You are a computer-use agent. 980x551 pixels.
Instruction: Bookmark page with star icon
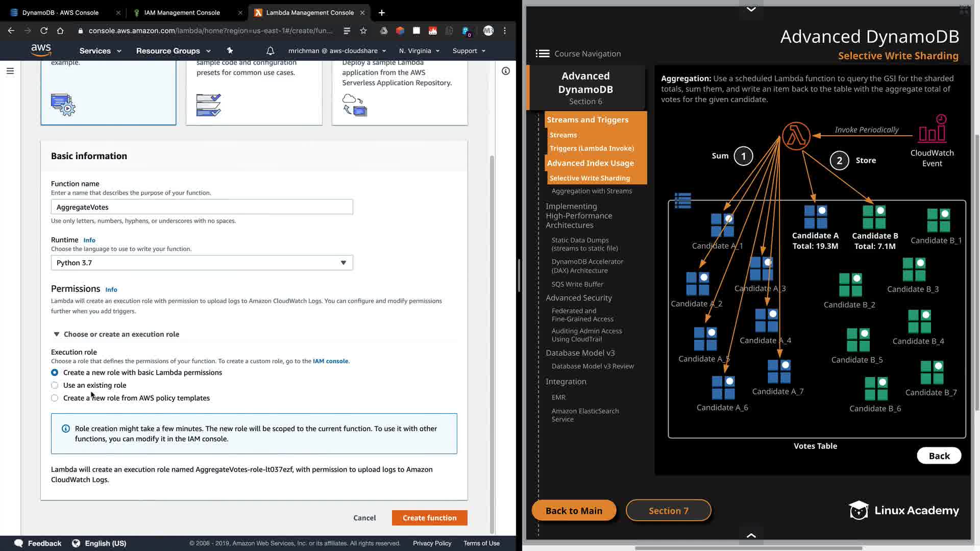[363, 31]
